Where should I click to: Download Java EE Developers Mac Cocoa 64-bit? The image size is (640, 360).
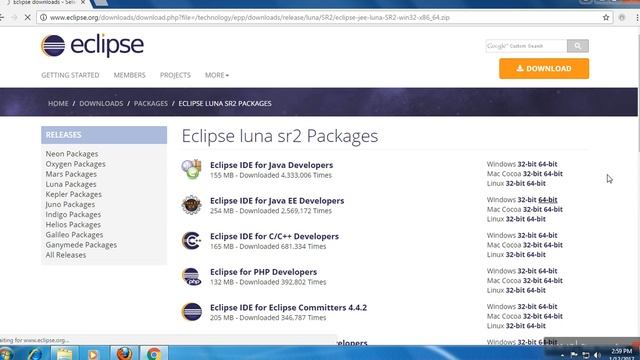[x=553, y=209]
